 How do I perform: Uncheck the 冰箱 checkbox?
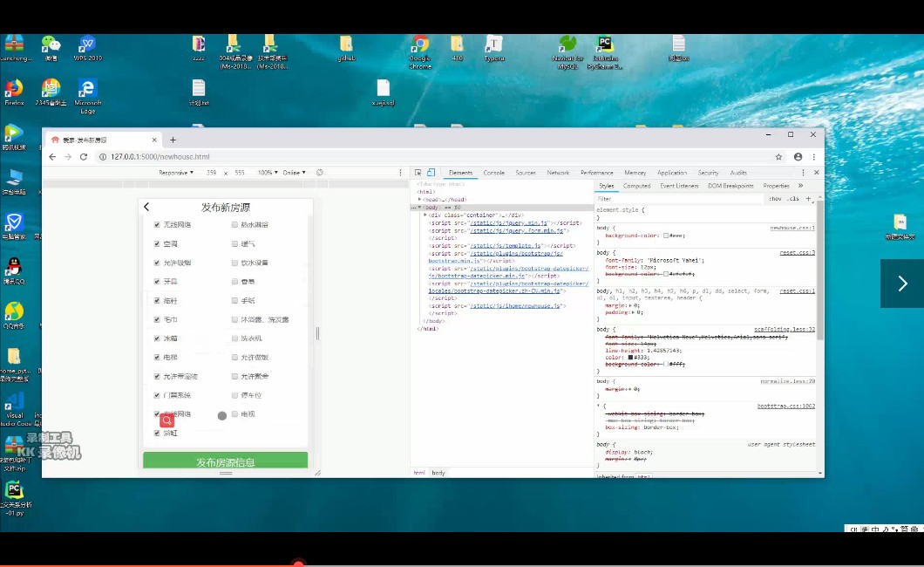157,338
